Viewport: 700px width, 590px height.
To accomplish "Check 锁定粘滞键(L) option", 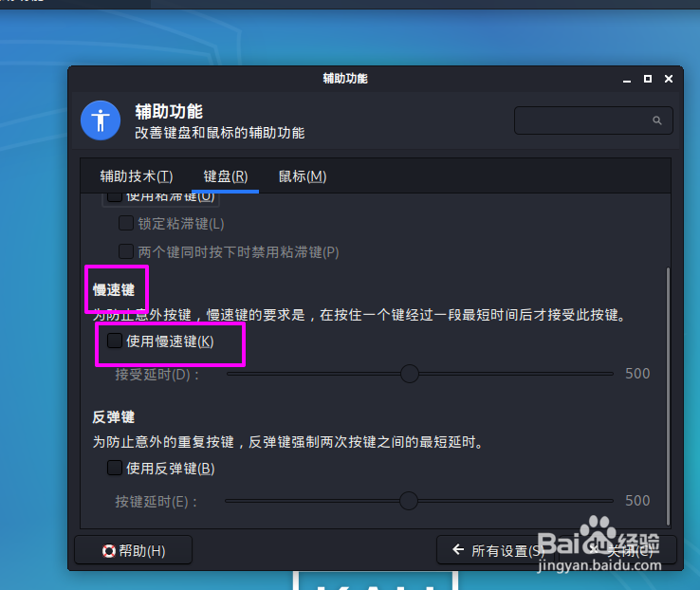I will (x=126, y=223).
